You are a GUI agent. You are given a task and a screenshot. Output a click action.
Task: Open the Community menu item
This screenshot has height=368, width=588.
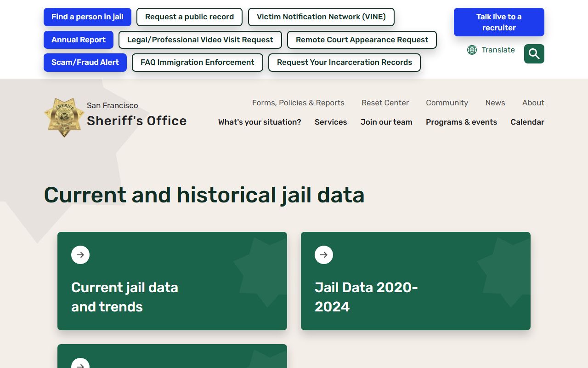point(447,103)
